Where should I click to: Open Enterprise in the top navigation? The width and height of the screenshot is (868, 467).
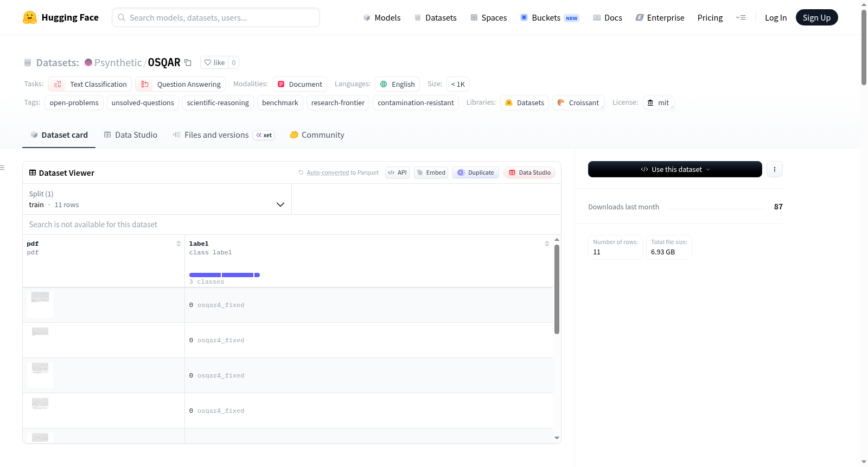660,17
